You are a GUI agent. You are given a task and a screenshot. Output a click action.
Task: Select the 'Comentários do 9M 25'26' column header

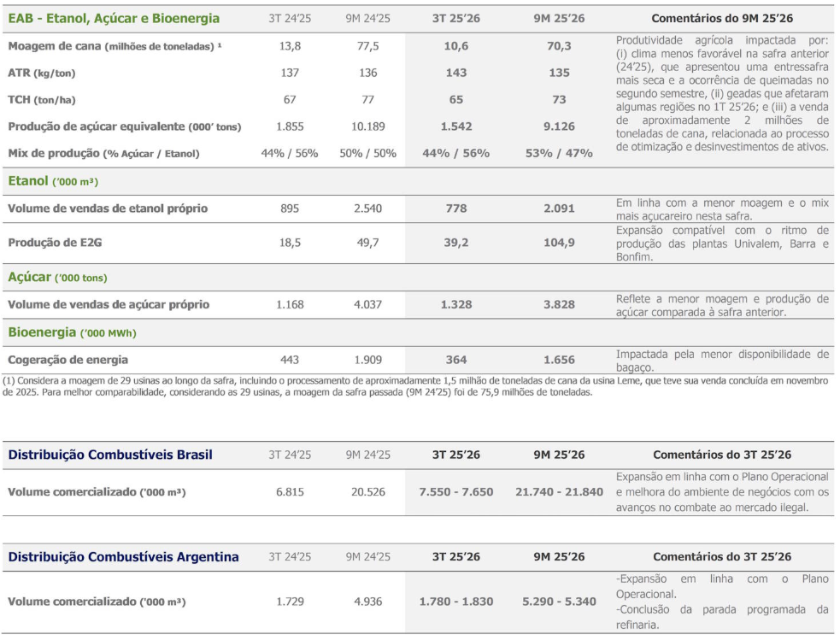tap(722, 18)
